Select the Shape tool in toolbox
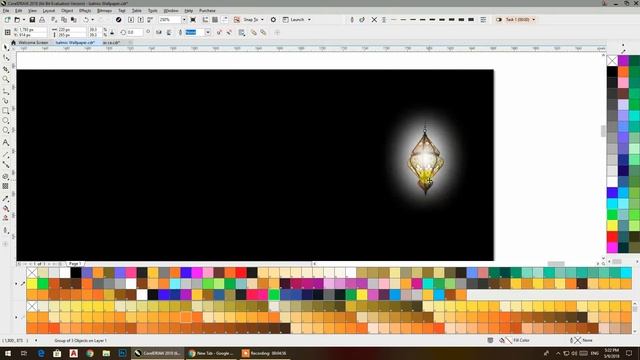The height and width of the screenshot is (360, 640). (6, 58)
